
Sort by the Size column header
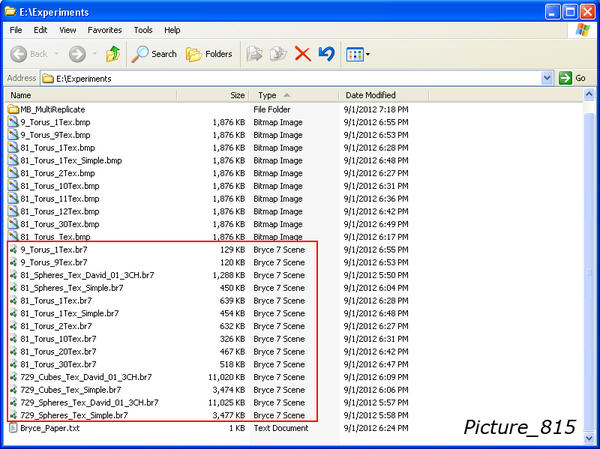[x=213, y=95]
